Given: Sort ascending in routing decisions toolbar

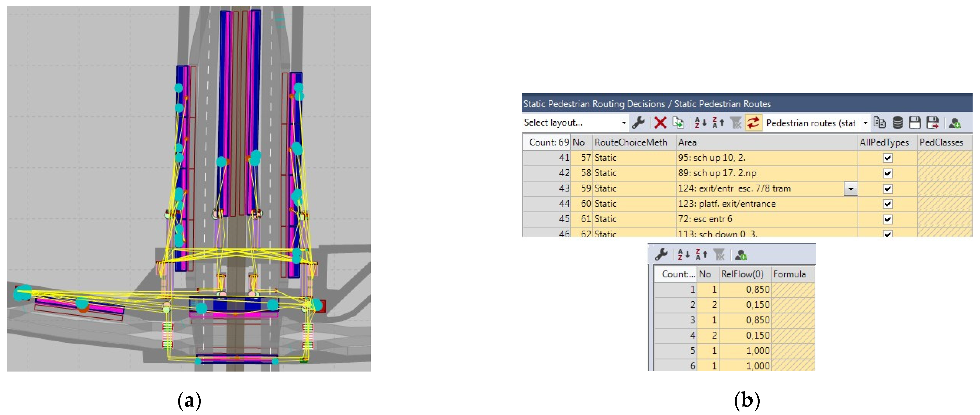Looking at the screenshot, I should pos(700,123).
